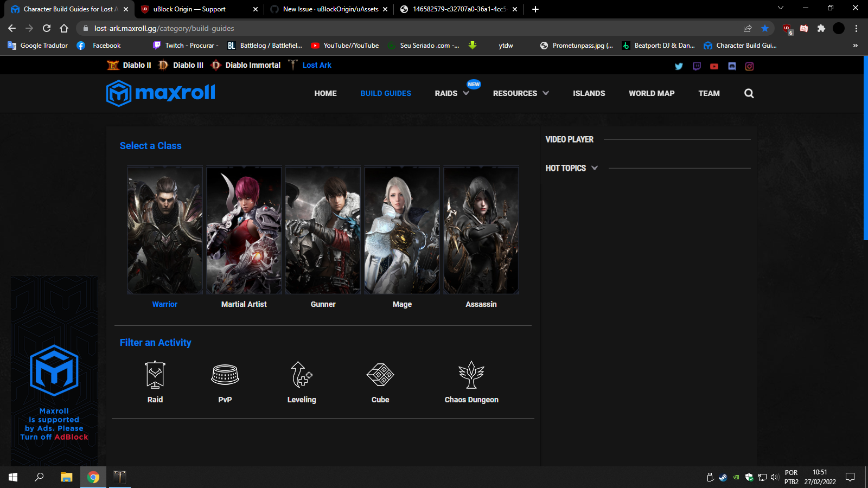Select the Raid activity filter icon
Screen dimensions: 868x488
tap(155, 375)
